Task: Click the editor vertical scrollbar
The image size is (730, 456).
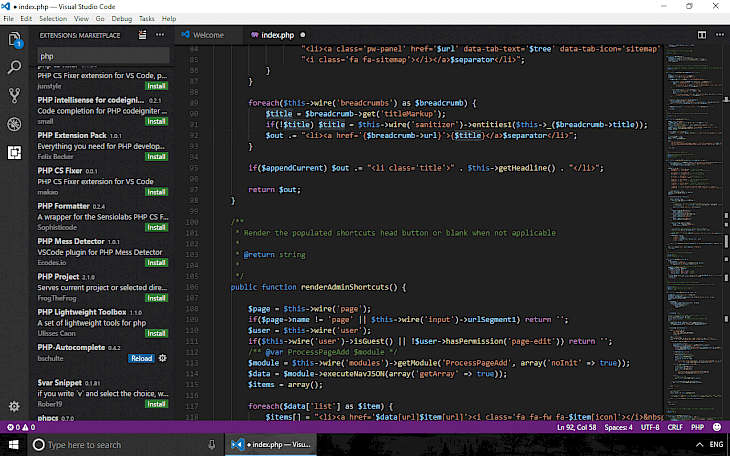Action: tap(726, 233)
